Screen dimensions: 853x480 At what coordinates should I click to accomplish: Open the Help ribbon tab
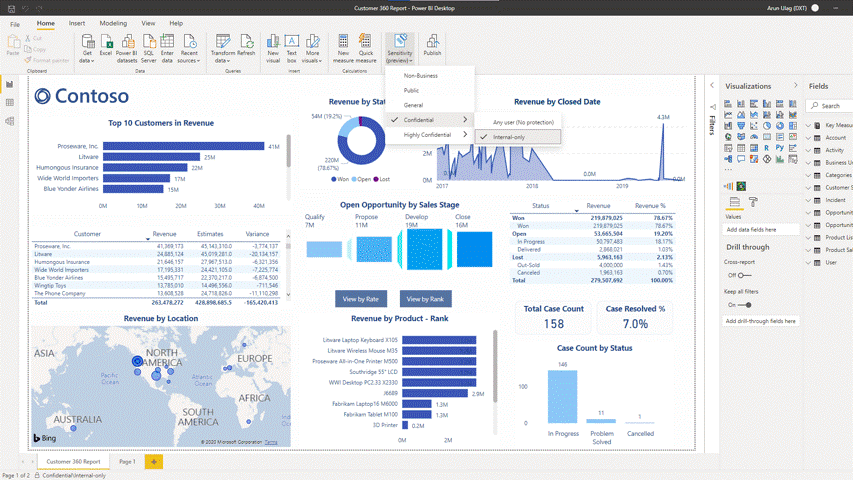point(176,23)
